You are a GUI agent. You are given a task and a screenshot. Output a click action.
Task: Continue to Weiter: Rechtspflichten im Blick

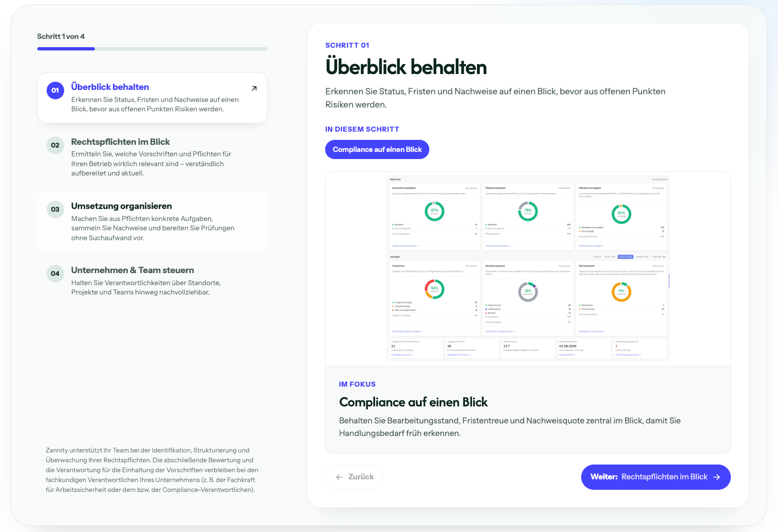(x=656, y=477)
